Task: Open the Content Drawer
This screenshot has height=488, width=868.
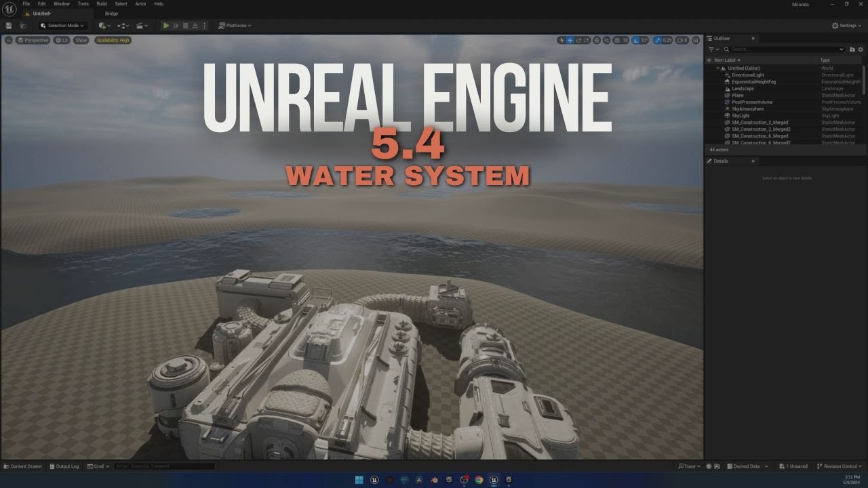Action: click(x=23, y=466)
